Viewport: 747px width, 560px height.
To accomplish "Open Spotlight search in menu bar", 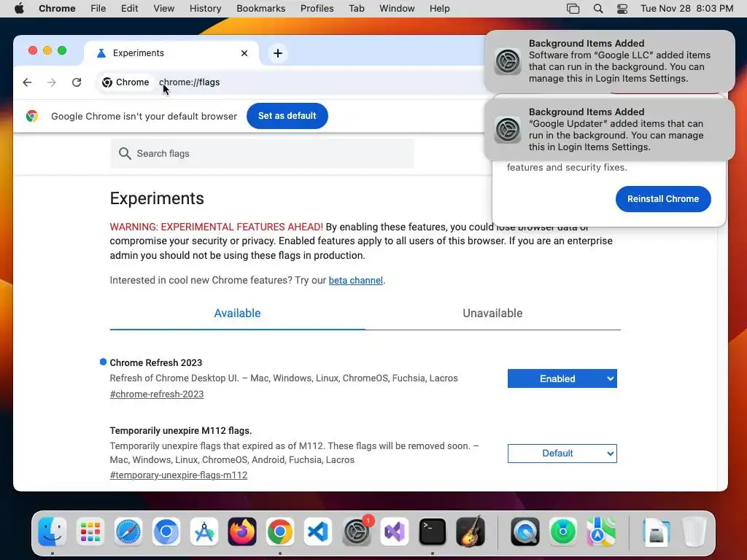I will [598, 9].
